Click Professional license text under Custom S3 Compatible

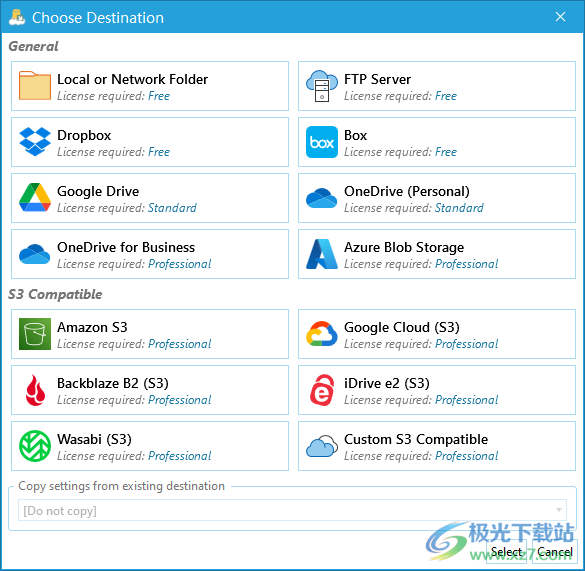[467, 456]
